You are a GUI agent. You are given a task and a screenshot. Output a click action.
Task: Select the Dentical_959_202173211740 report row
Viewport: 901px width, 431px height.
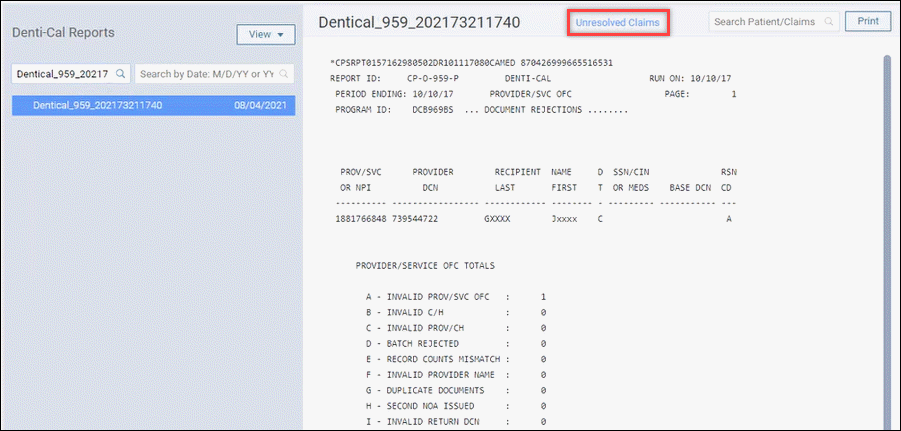[153, 105]
